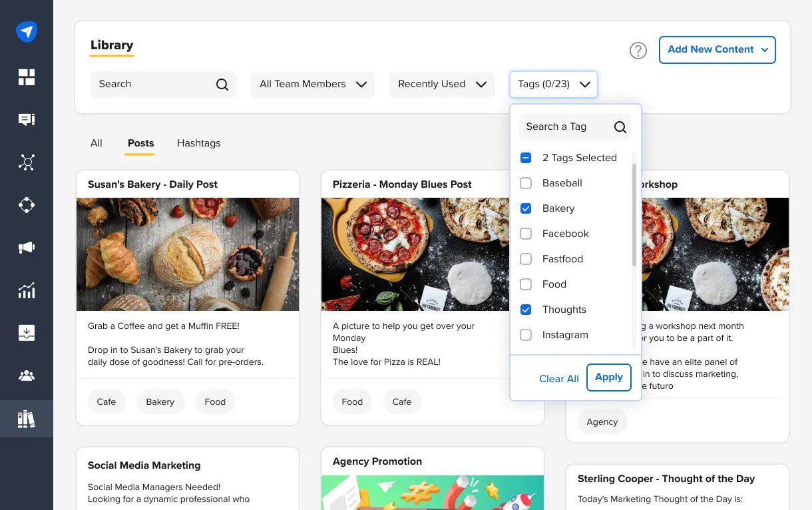Uncheck the Bakery tag
This screenshot has width=812, height=510.
coord(526,208)
